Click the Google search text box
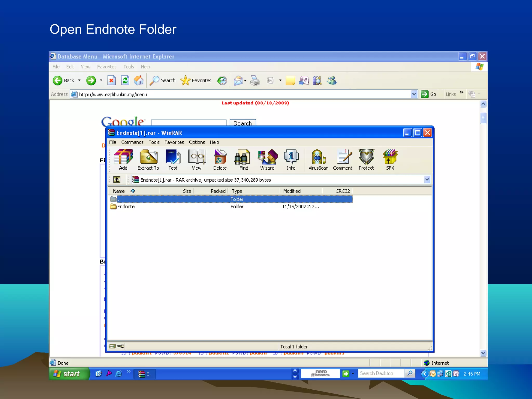This screenshot has height=399, width=532. [x=189, y=123]
